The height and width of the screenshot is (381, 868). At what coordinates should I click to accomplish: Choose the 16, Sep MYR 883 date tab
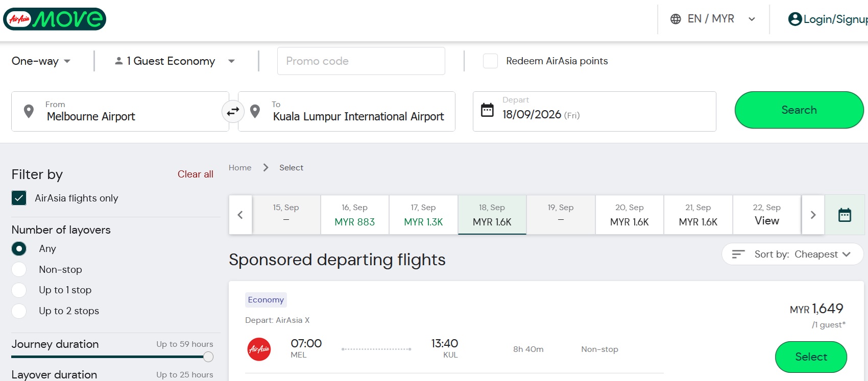coord(354,215)
